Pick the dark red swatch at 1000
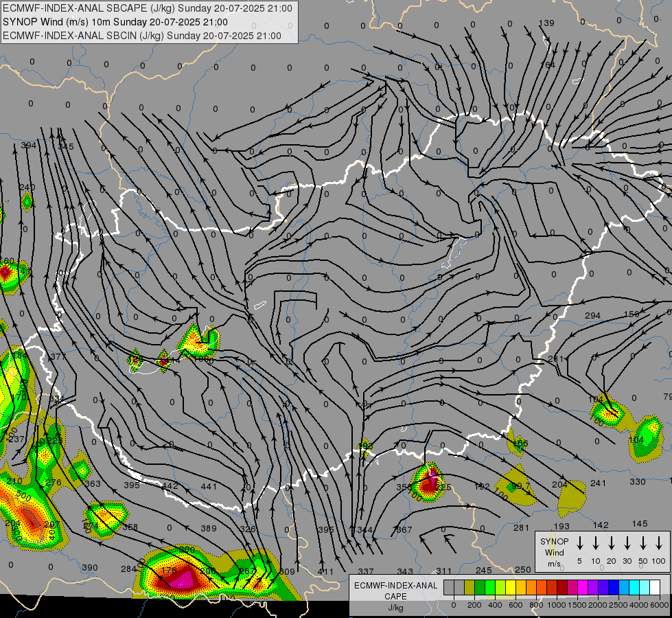 click(562, 587)
